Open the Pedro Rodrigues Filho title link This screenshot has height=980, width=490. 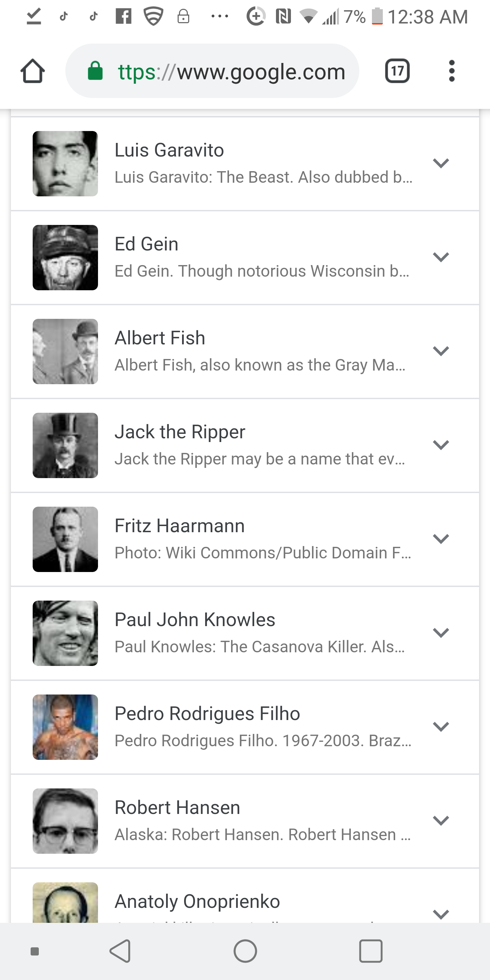(x=207, y=714)
